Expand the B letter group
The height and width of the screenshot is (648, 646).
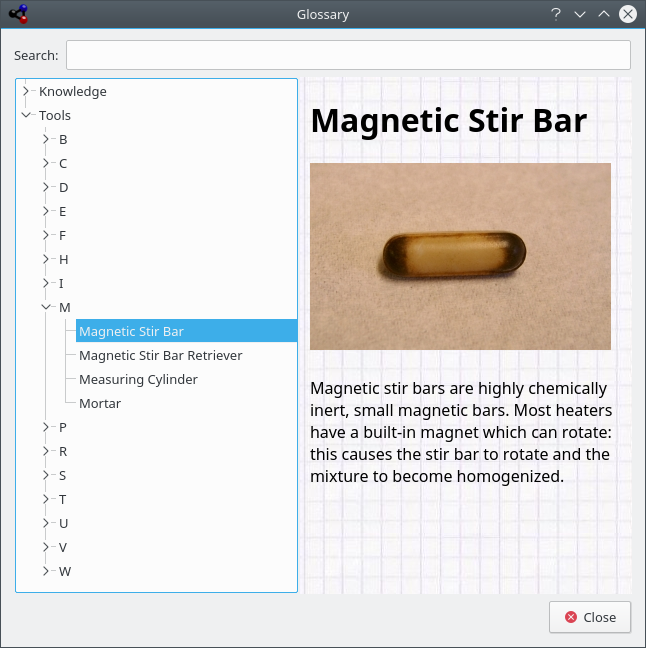coord(46,139)
